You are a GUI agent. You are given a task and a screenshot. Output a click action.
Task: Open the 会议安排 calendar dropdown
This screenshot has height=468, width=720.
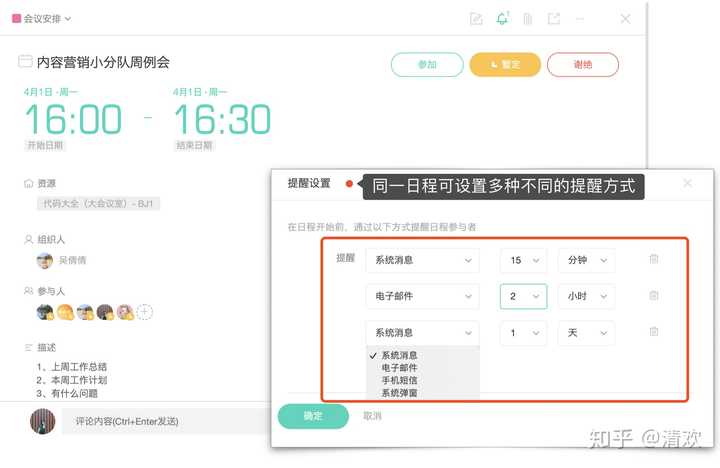(41, 18)
